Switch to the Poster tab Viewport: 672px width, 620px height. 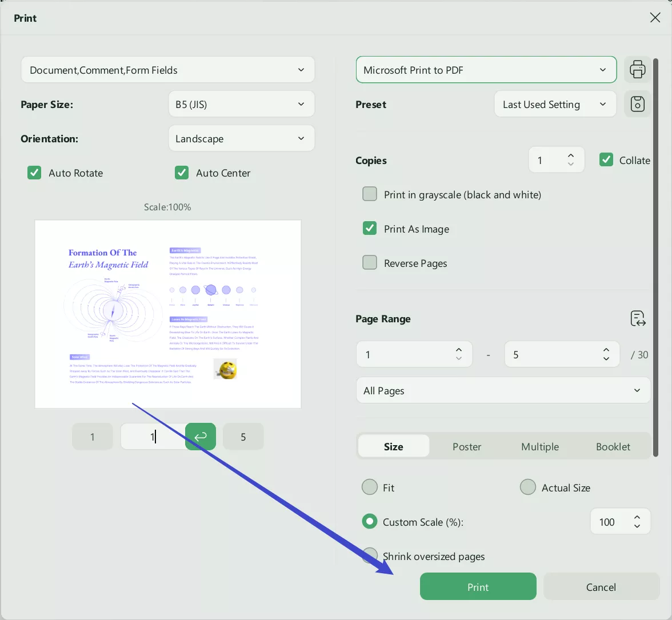click(x=467, y=446)
